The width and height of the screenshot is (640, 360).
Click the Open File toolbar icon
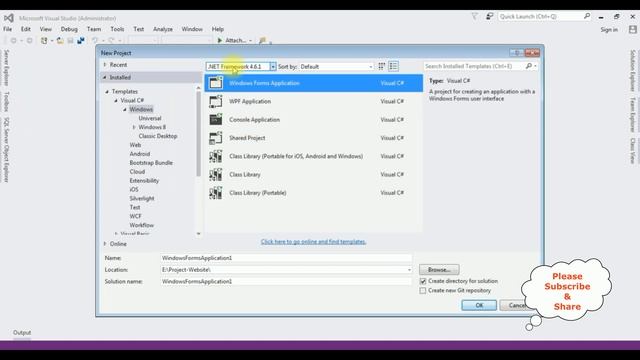click(60, 40)
